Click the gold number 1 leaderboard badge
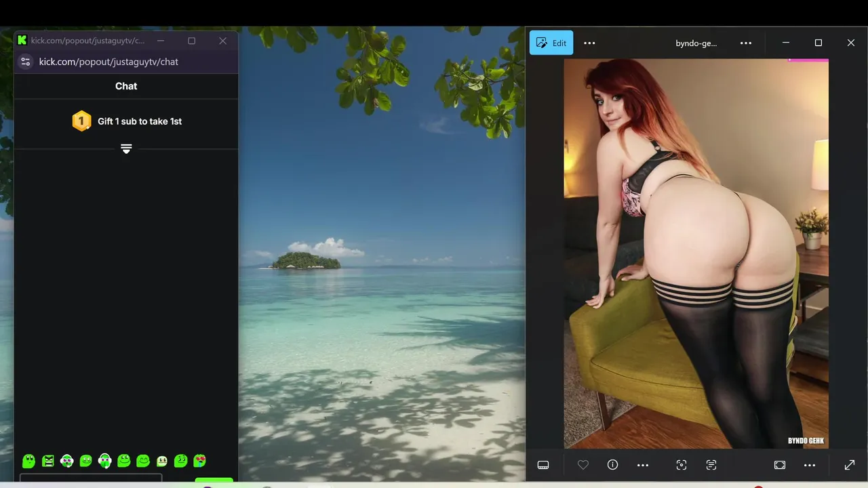Viewport: 868px width, 488px height. click(81, 121)
